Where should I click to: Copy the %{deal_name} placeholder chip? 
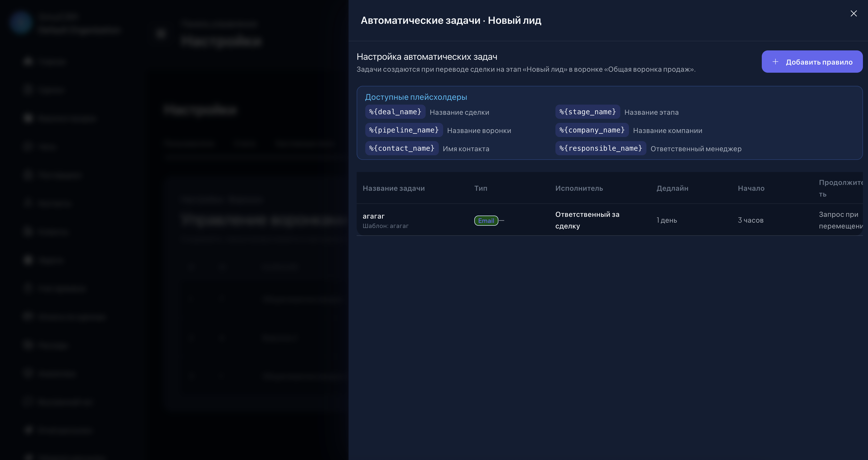coord(395,112)
